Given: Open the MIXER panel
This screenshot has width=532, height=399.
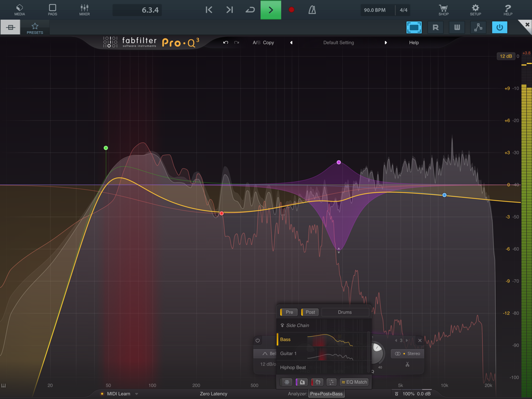Looking at the screenshot, I should tap(84, 9).
